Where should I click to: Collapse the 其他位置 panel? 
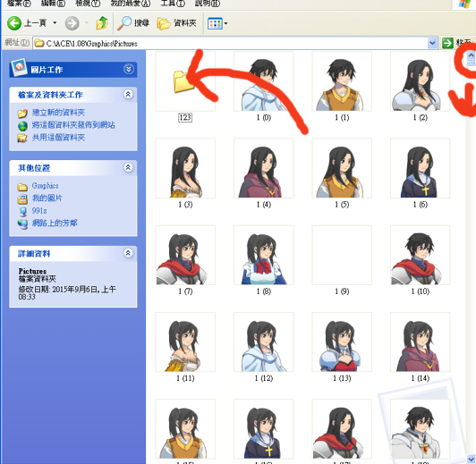point(129,167)
